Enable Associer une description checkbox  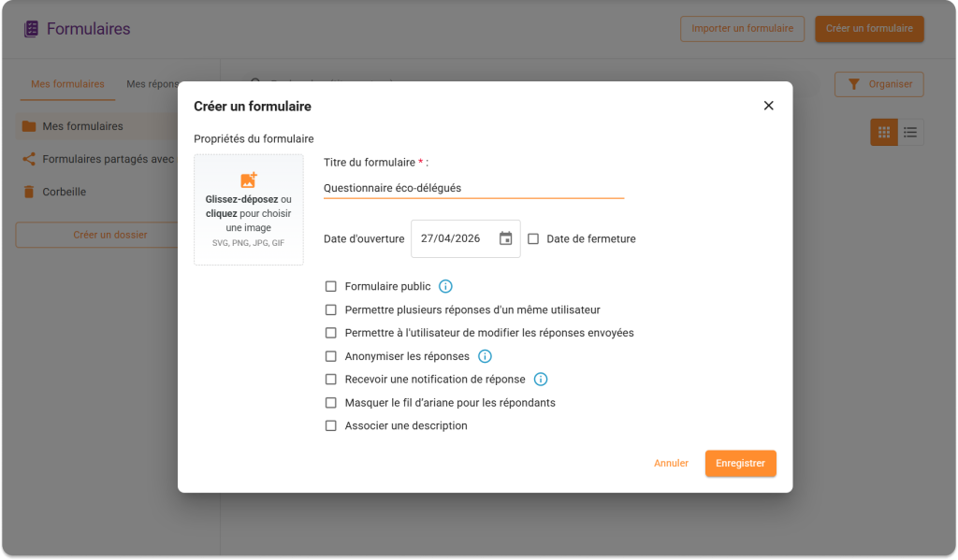330,426
